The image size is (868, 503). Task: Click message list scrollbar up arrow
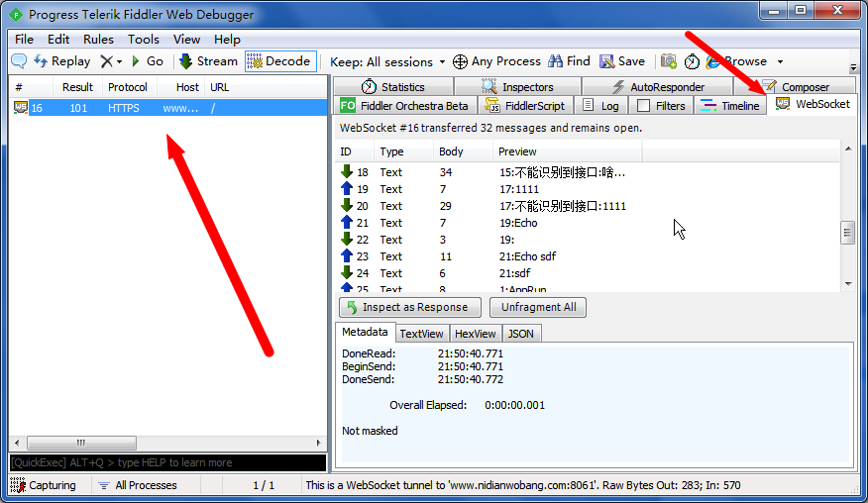pyautogui.click(x=847, y=149)
